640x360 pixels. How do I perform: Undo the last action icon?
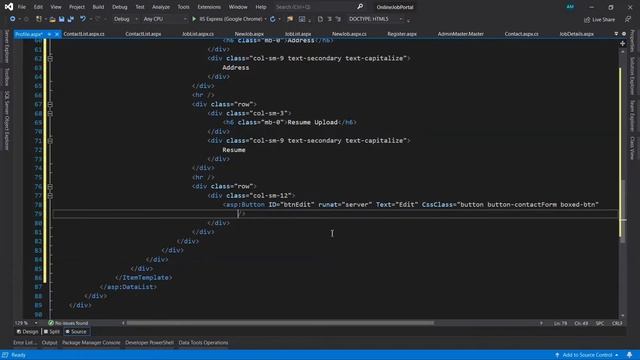click(83, 19)
